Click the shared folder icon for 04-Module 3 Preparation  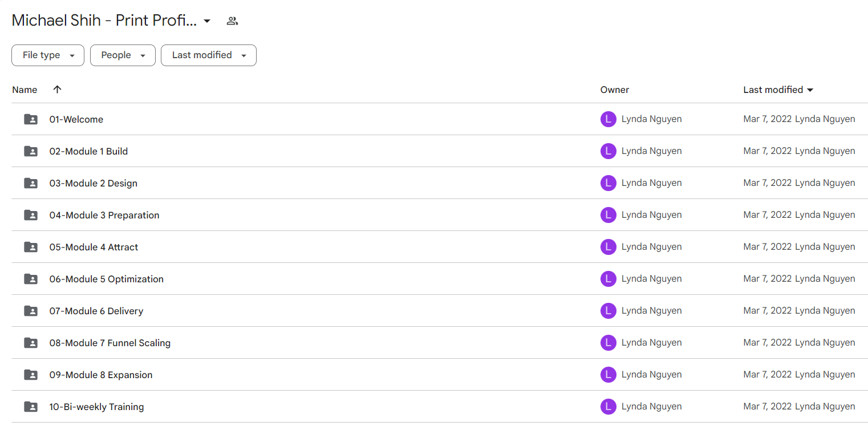coord(31,215)
